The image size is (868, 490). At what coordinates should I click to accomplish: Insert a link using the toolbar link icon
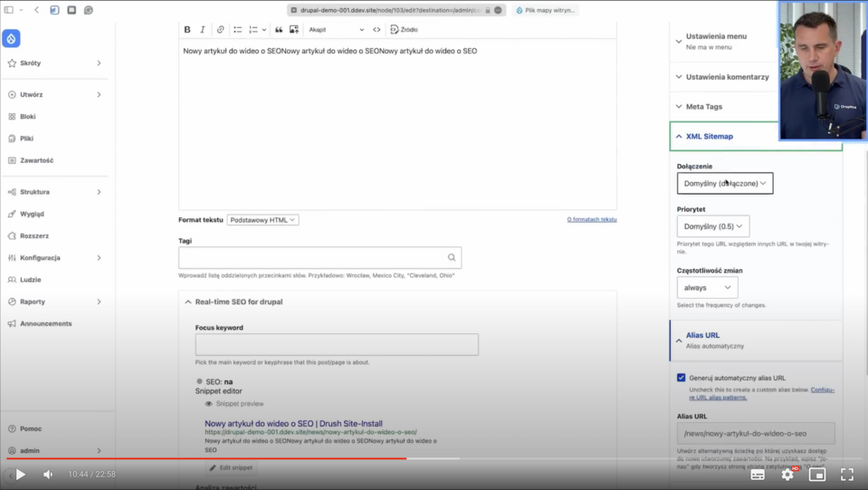coord(220,29)
